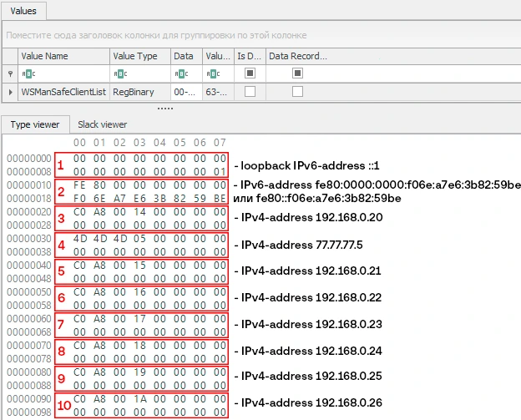
Task: Select the Type viewer tab
Action: pos(34,124)
